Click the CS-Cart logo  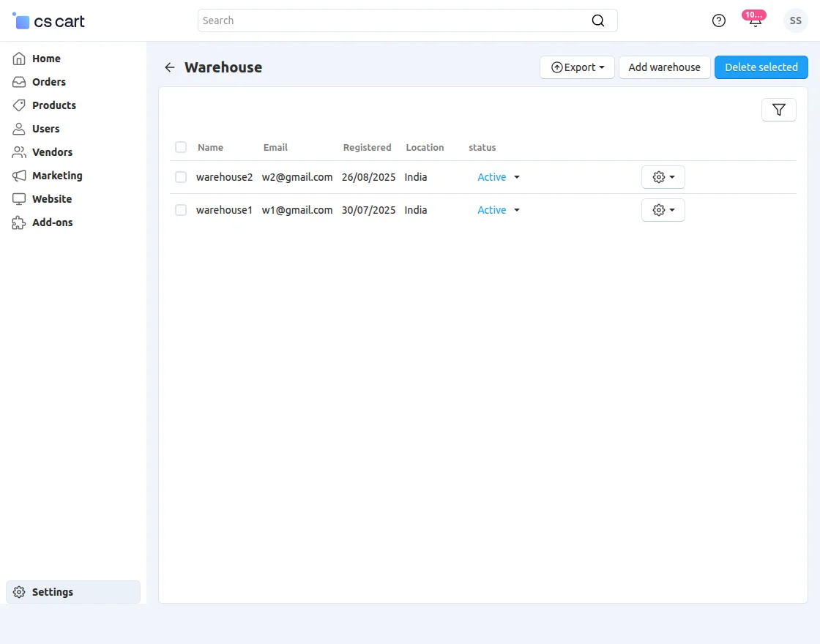pyautogui.click(x=49, y=21)
